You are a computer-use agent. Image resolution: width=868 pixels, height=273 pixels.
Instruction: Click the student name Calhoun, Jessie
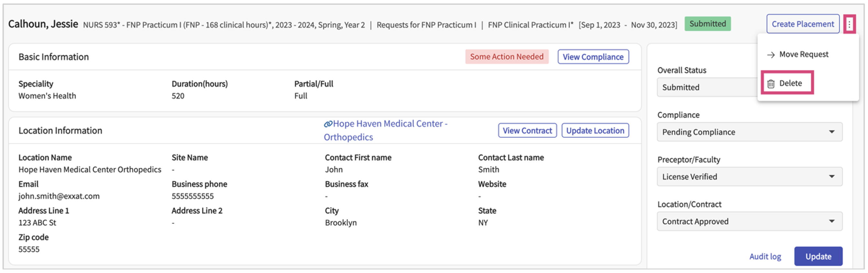point(43,24)
